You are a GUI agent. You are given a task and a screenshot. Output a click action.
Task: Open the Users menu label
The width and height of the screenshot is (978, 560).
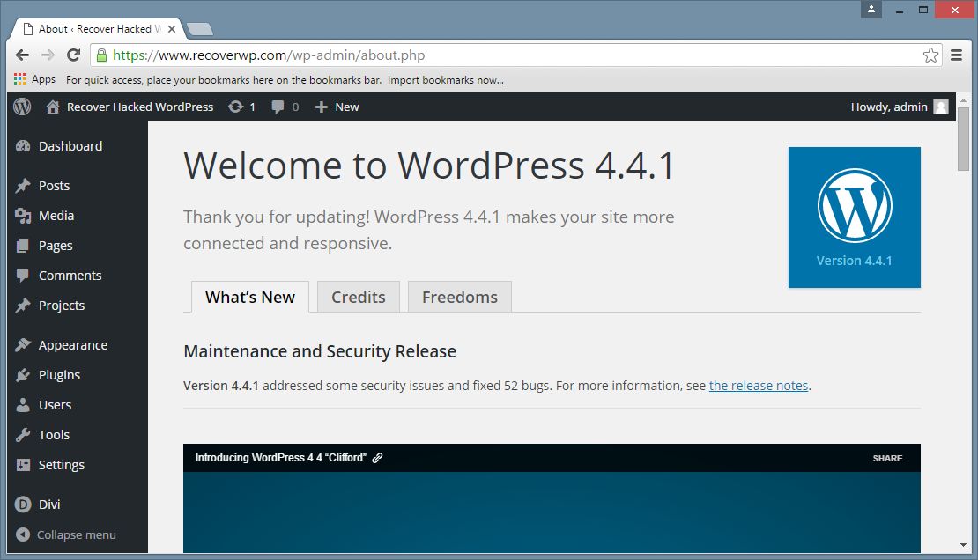click(x=55, y=405)
